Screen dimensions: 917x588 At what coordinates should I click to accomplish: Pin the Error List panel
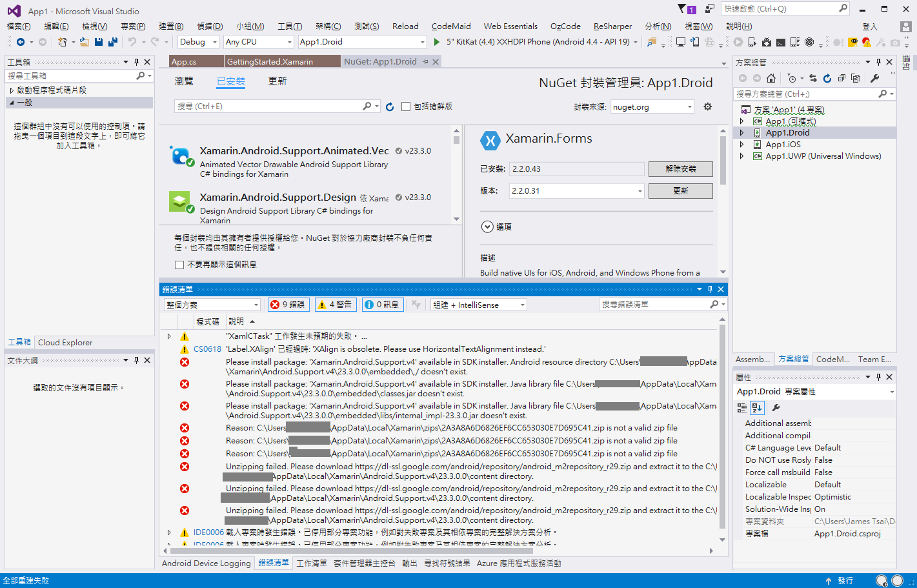(710, 289)
